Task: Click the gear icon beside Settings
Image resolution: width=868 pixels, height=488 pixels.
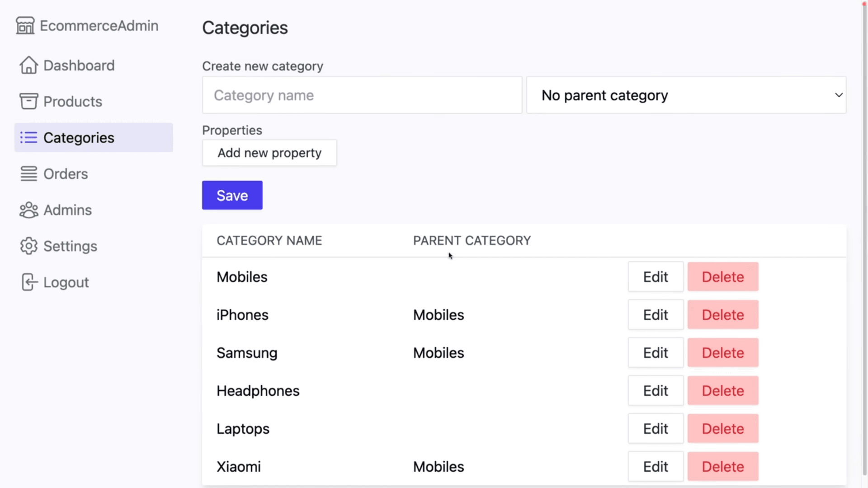Action: pos(28,246)
